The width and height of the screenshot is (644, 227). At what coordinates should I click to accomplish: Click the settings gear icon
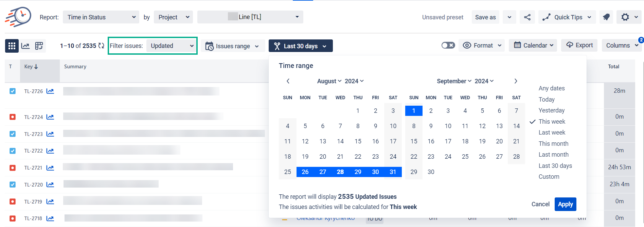[625, 17]
